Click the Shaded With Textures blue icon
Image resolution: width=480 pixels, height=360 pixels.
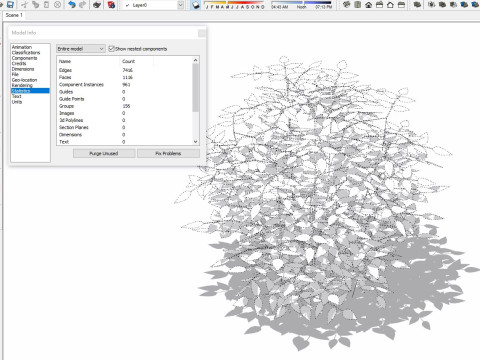pos(464,5)
